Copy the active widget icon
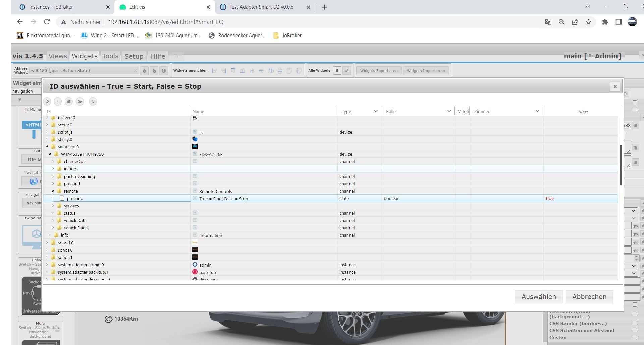Viewport: 644px width, 345px height. point(154,71)
